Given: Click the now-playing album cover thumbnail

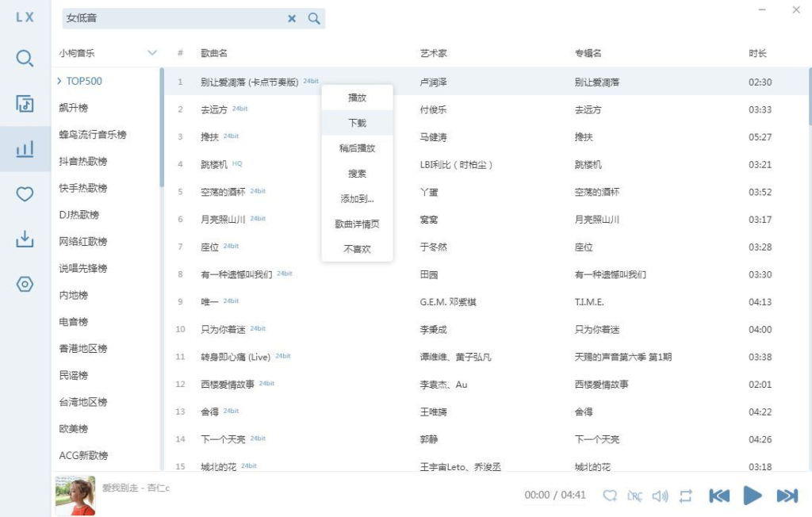Looking at the screenshot, I should coord(75,496).
